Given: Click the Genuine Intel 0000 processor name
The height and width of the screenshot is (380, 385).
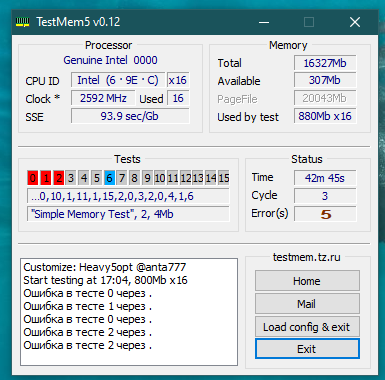Looking at the screenshot, I should tap(110, 60).
